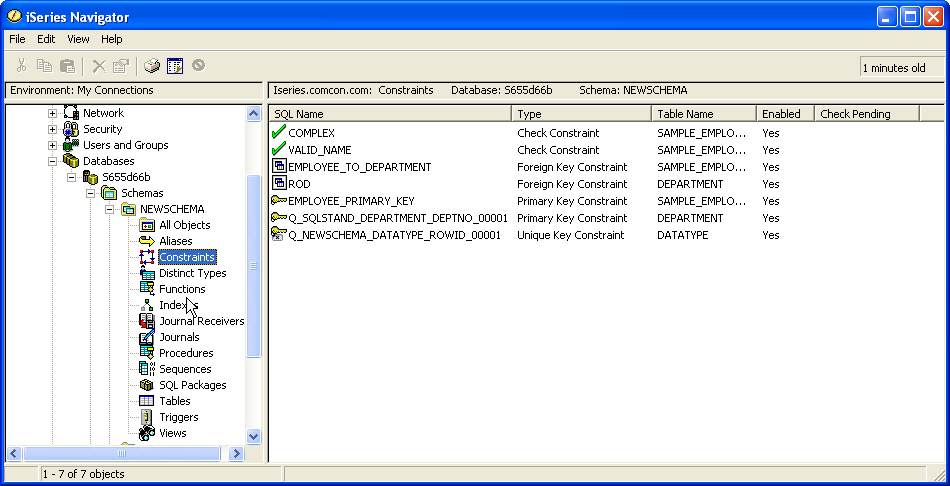
Task: Collapse the Databases tree node
Action: pos(53,161)
